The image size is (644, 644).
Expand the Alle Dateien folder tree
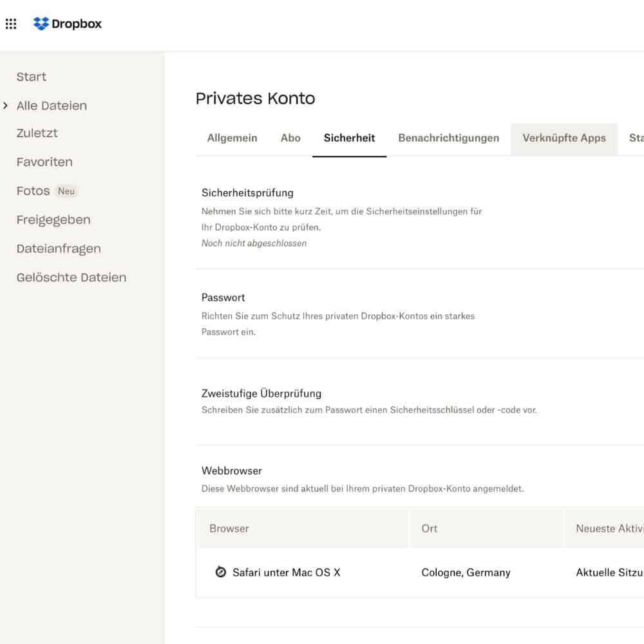click(x=5, y=106)
